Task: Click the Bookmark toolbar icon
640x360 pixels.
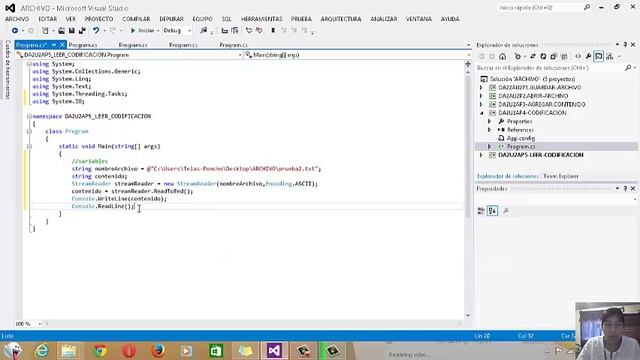Action: click(273, 31)
